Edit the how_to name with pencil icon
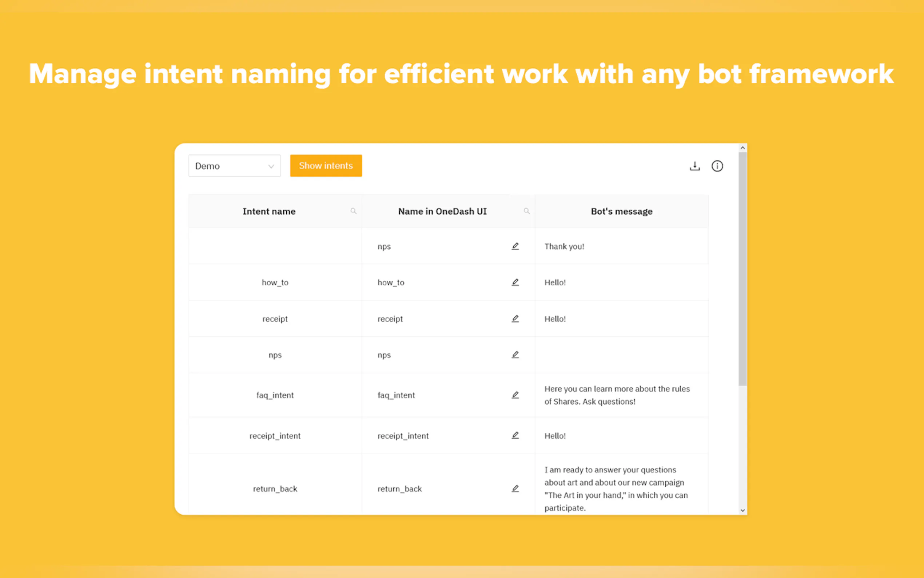This screenshot has width=924, height=578. pyautogui.click(x=515, y=282)
